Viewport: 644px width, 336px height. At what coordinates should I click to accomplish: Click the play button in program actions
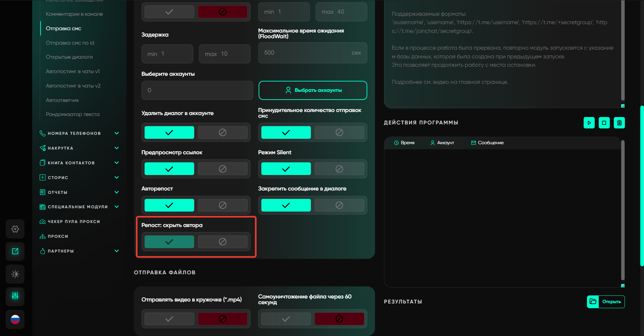[x=589, y=123]
